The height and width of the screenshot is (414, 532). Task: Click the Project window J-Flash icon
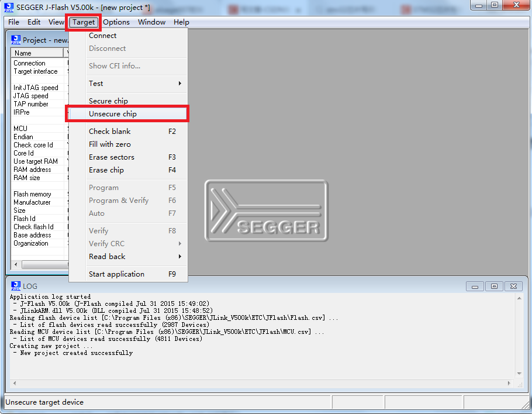pos(16,40)
